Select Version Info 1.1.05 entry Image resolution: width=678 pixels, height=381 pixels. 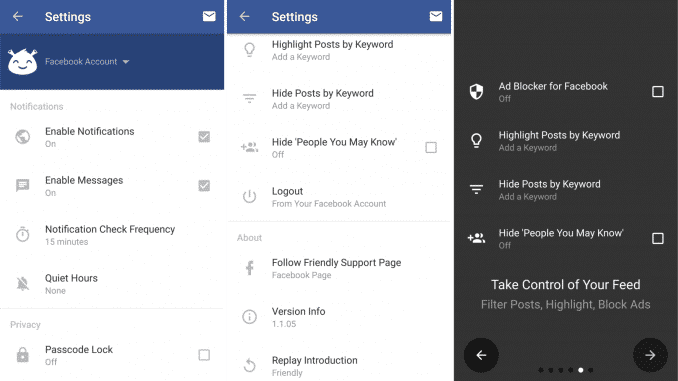pos(339,317)
